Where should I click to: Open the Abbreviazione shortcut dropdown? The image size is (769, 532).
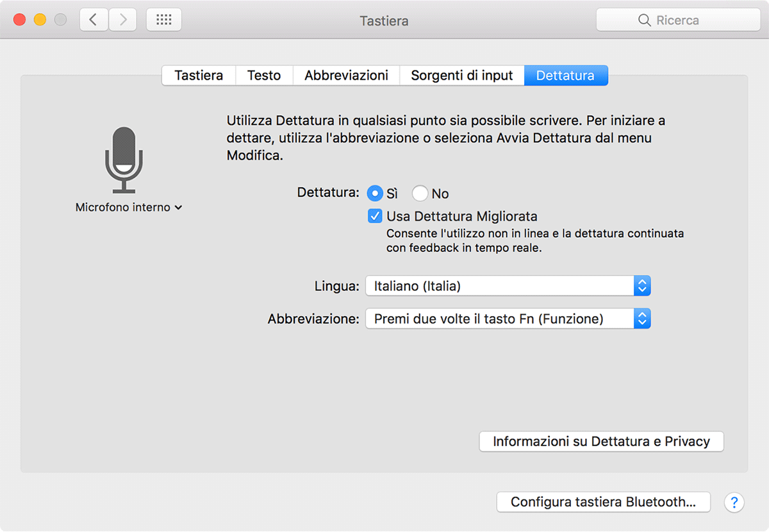tap(508, 319)
